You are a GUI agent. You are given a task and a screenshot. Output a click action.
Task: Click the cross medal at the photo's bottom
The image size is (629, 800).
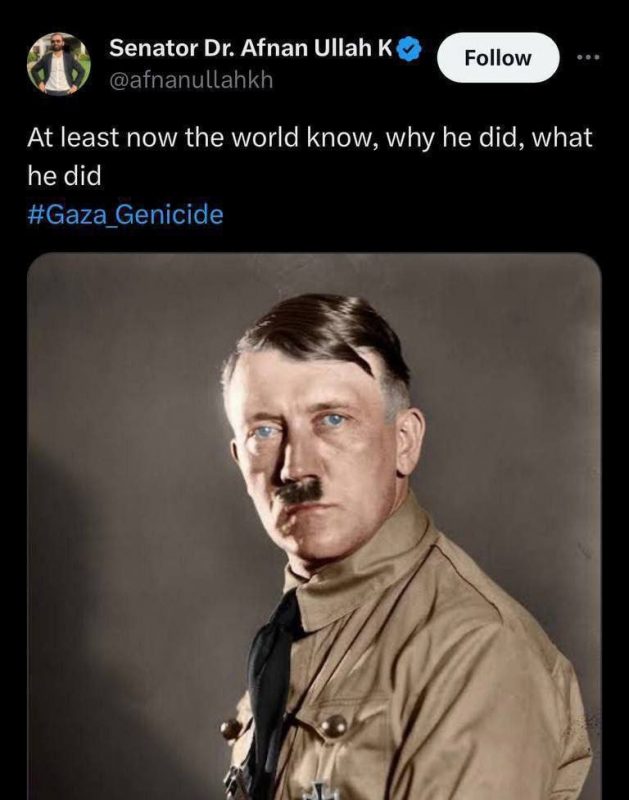pyautogui.click(x=318, y=790)
